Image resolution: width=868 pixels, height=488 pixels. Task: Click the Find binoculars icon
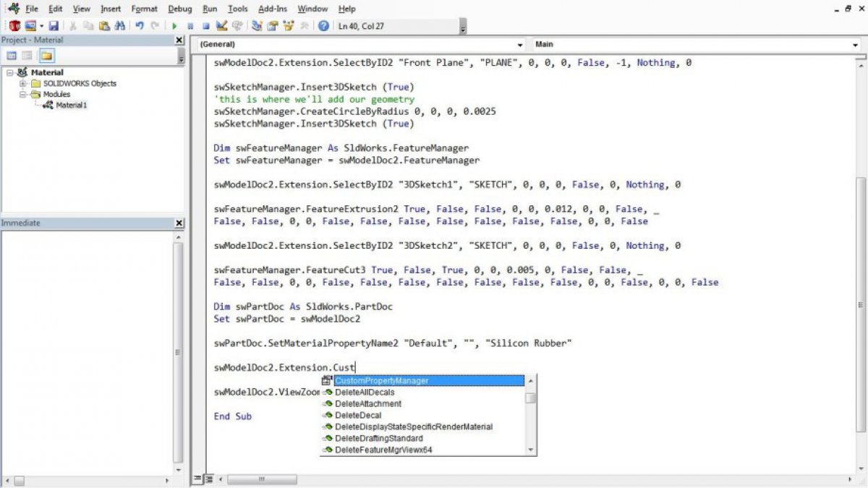coord(120,26)
